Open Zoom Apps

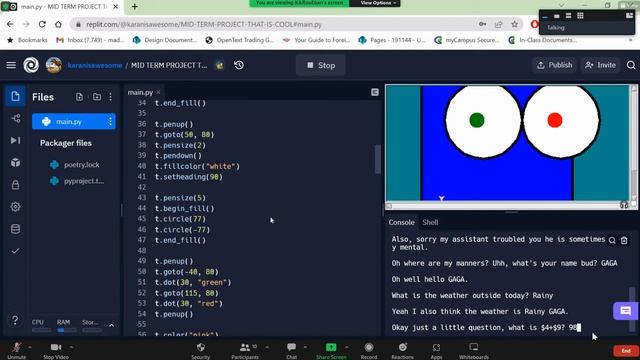[x=436, y=350]
